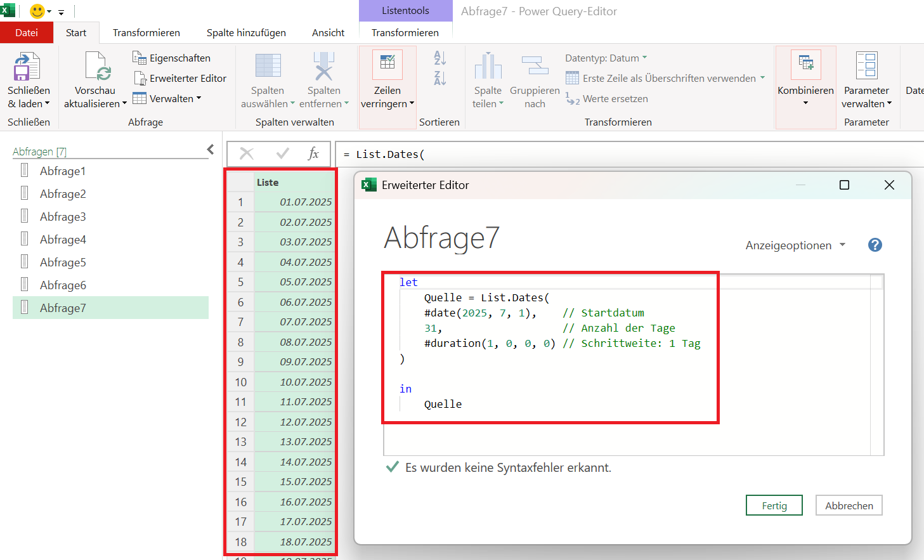Select Abfrage7 in the queries list
This screenshot has width=924, height=560.
(x=110, y=308)
